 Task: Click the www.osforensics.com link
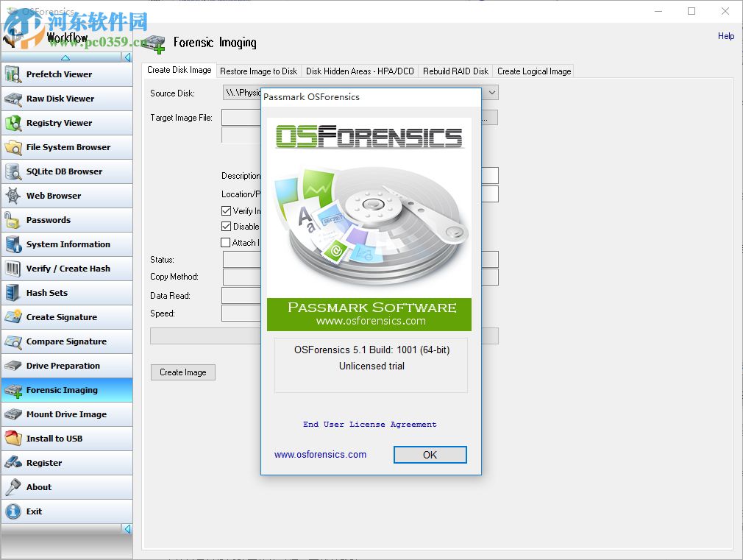(x=320, y=454)
